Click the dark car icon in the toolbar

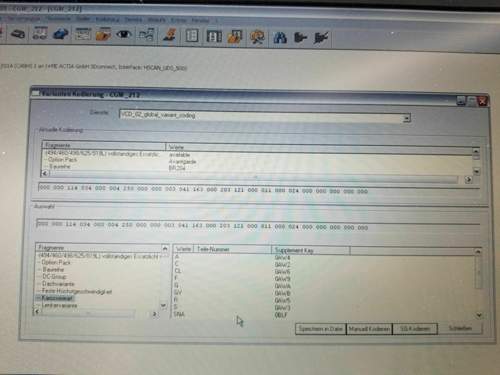17,33
